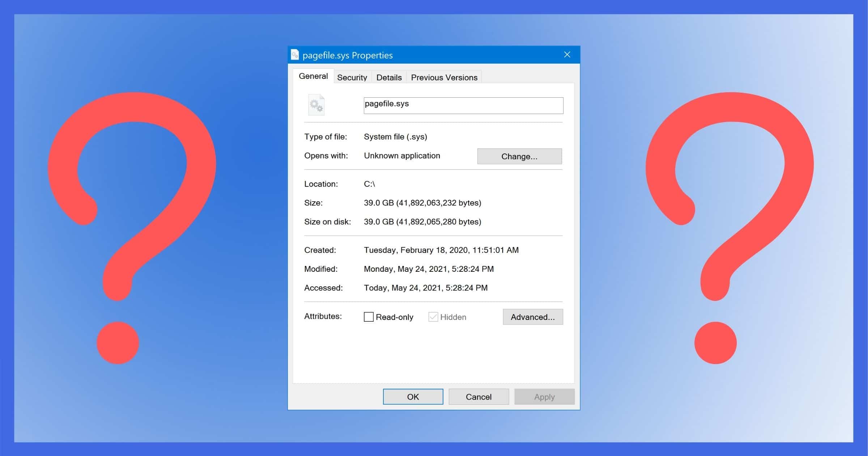Image resolution: width=868 pixels, height=456 pixels.
Task: Close the pagefile.sys Properties dialog
Action: pyautogui.click(x=567, y=55)
